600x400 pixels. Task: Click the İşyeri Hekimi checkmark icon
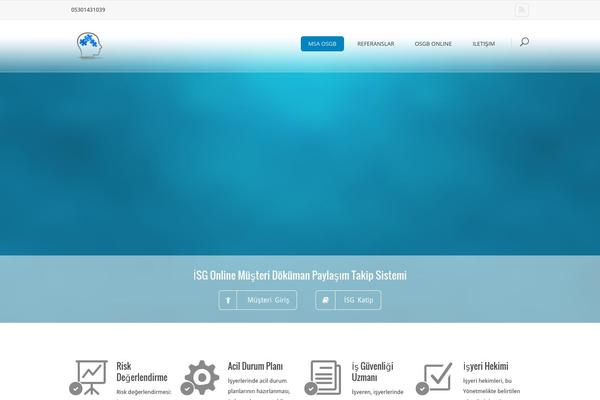[x=436, y=377]
